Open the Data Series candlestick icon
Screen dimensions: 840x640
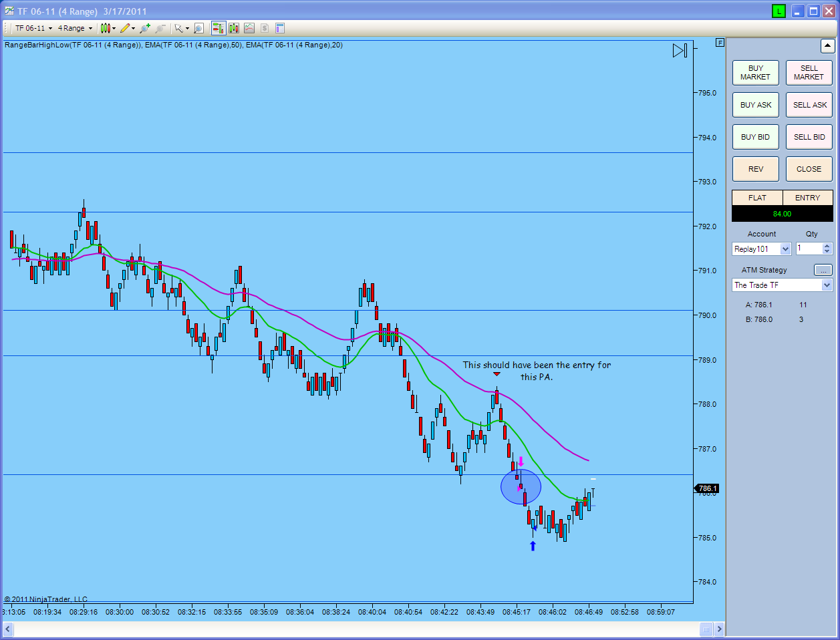[234, 28]
